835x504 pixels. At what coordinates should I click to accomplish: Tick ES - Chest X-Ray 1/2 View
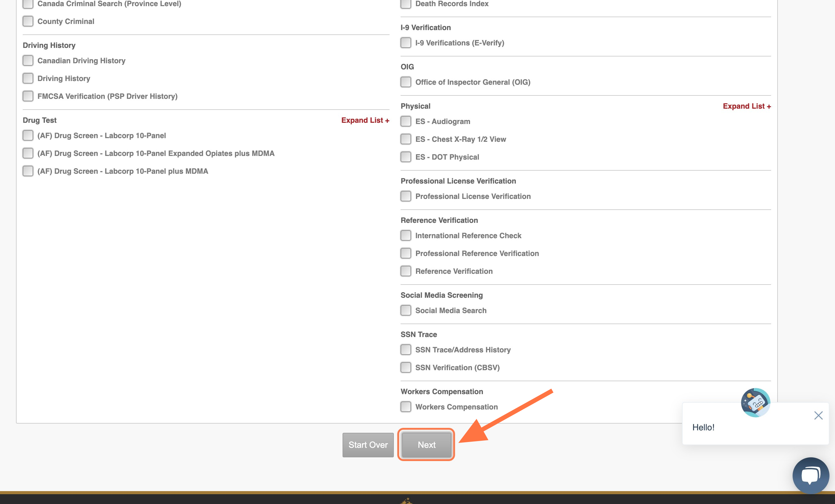(406, 139)
